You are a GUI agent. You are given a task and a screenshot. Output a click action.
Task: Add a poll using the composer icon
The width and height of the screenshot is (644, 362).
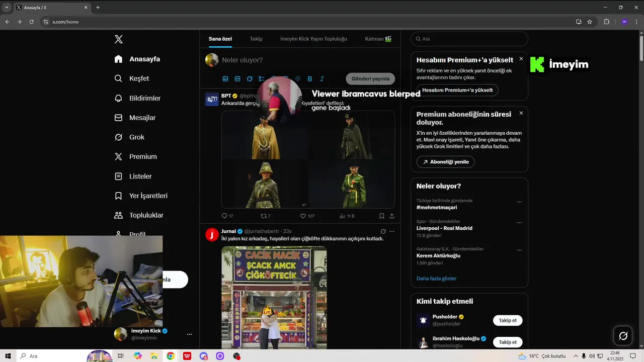point(262,79)
